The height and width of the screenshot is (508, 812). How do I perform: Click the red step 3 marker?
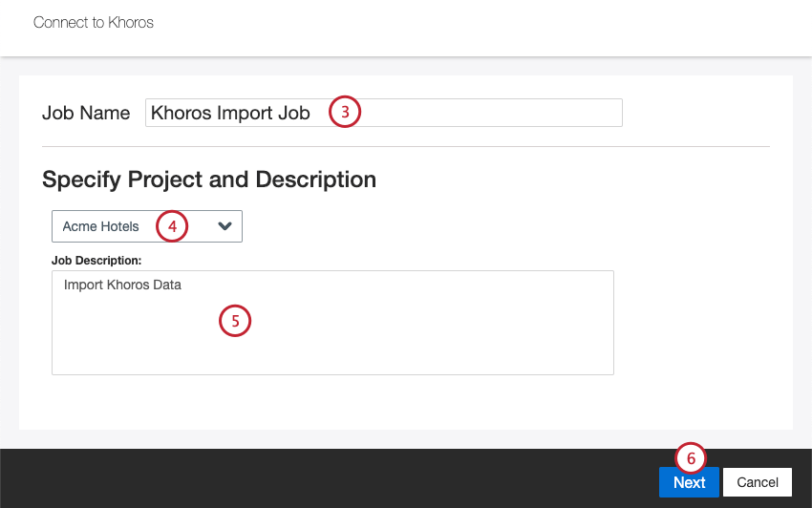click(x=345, y=112)
